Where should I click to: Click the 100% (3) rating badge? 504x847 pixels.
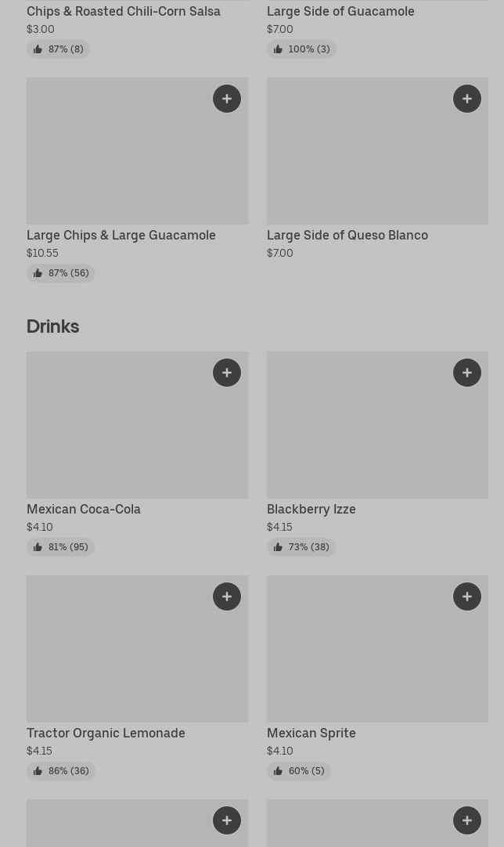(x=301, y=49)
